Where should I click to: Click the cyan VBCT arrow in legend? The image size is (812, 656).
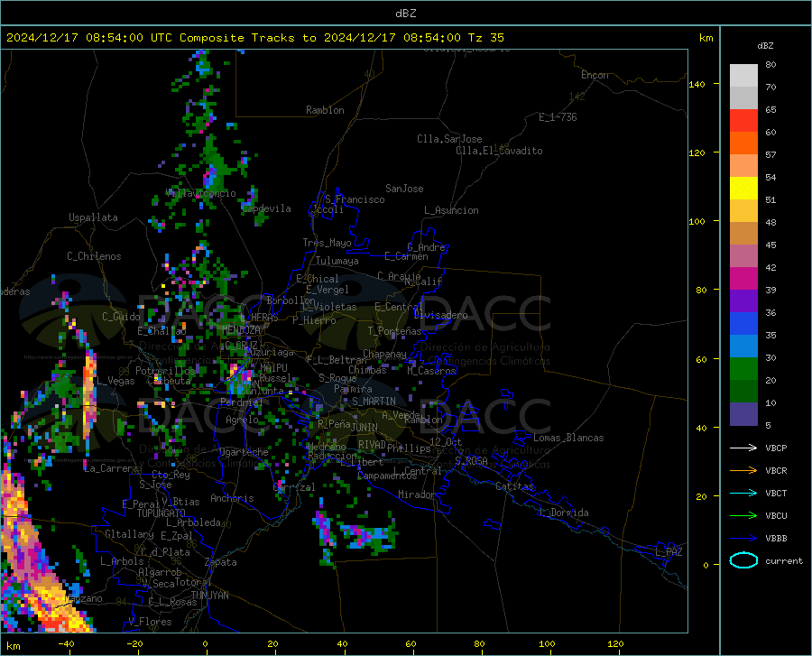743,493
